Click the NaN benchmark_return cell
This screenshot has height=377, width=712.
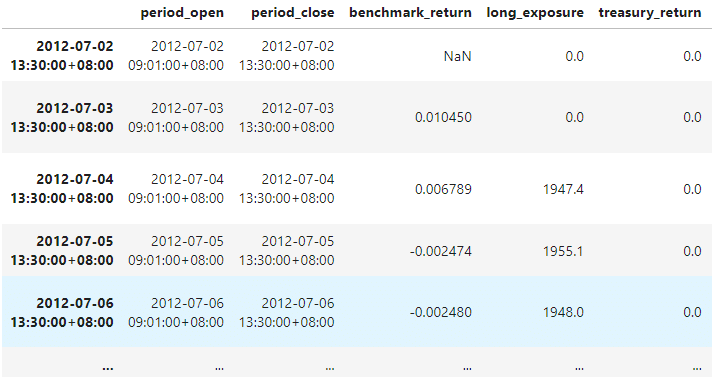pyautogui.click(x=457, y=56)
